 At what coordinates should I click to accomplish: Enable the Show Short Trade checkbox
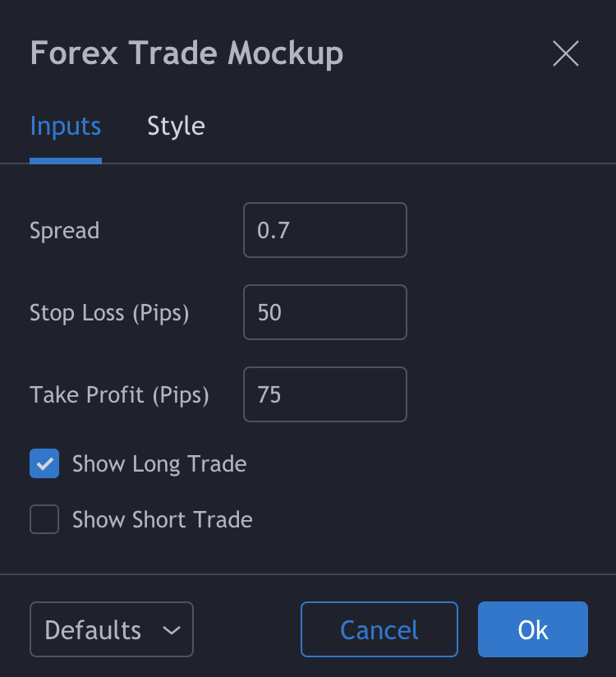(44, 519)
